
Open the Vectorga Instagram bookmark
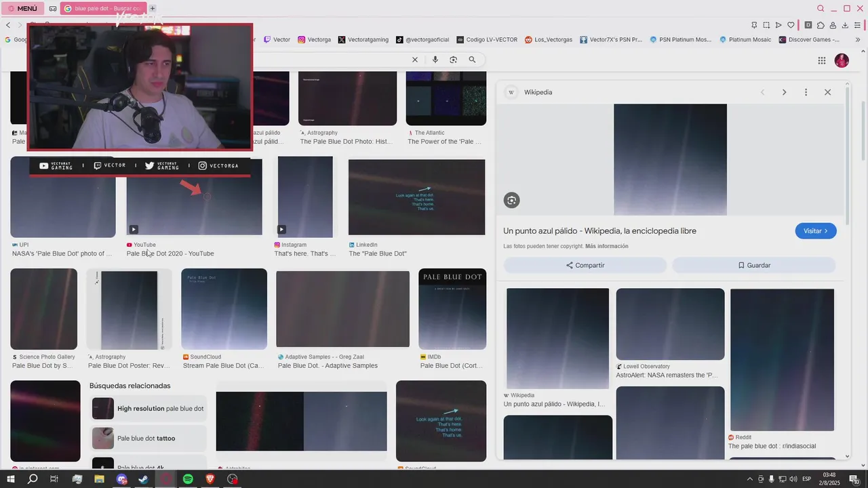(315, 39)
